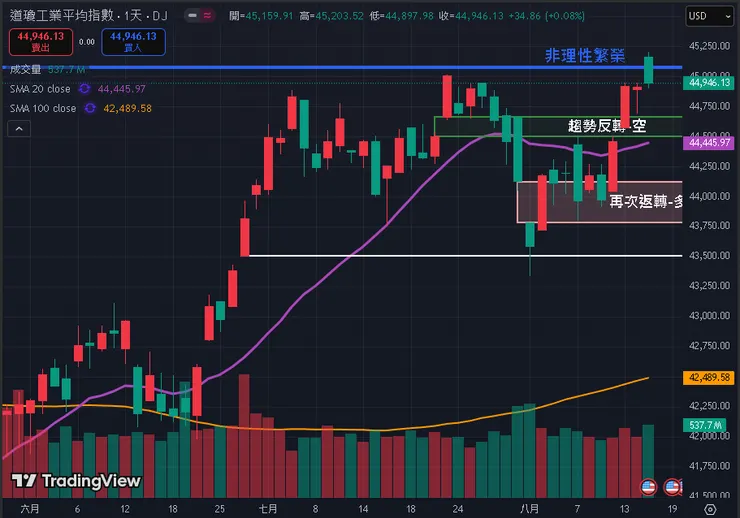Click the pink wave icon beside title
Viewport: 740px width, 518px height.
[207, 16]
